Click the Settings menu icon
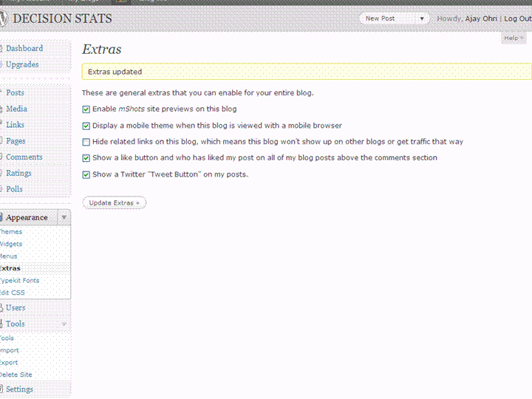The image size is (532, 399). click(2, 389)
